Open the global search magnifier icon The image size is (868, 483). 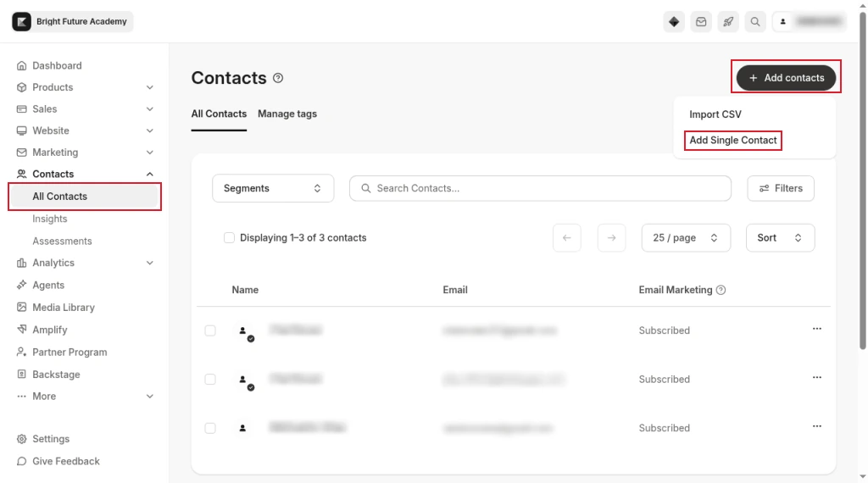click(x=755, y=21)
